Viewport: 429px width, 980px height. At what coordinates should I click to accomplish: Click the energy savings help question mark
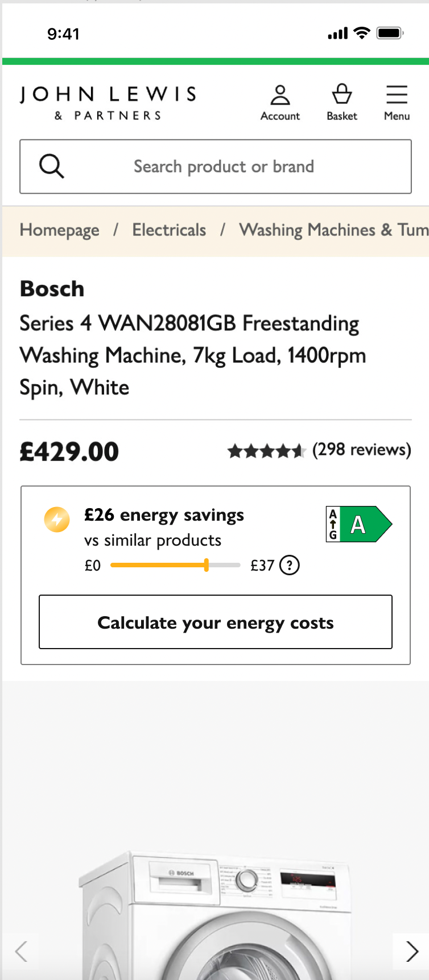pos(290,566)
